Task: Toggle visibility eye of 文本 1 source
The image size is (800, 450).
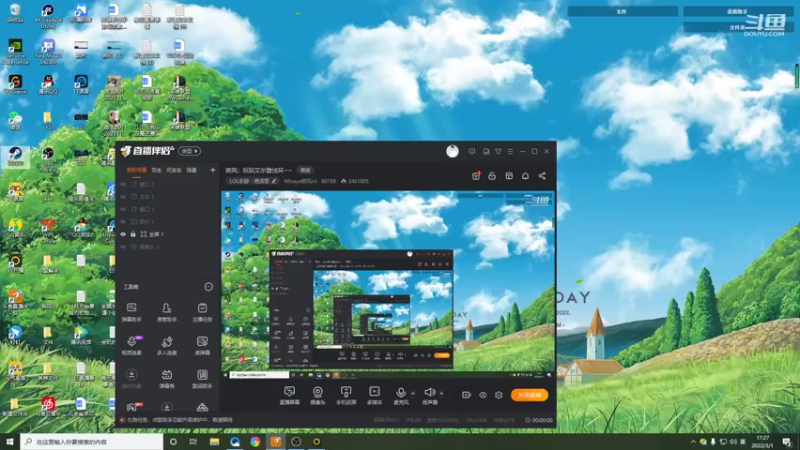Action: click(x=123, y=197)
